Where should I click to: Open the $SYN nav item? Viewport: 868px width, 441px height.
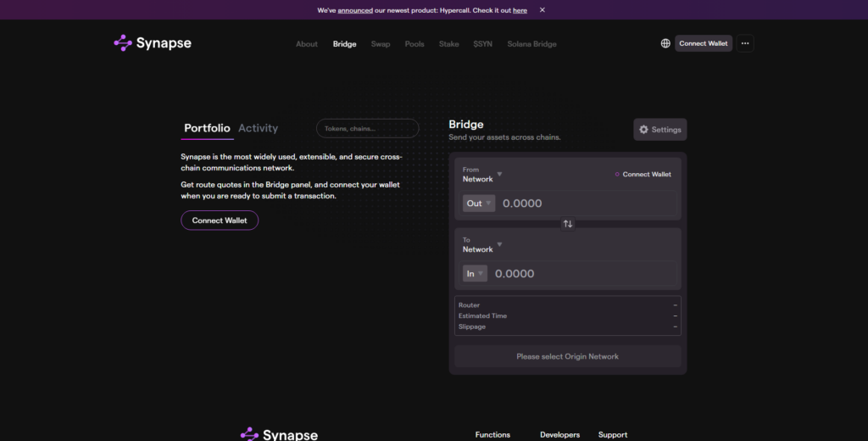[482, 44]
